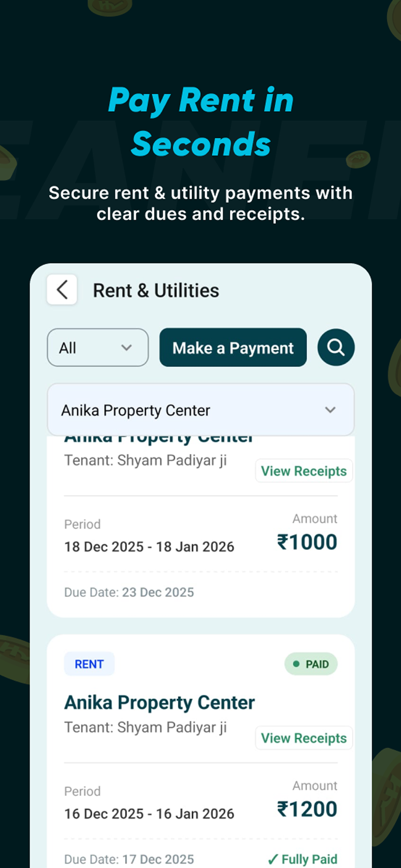Image resolution: width=401 pixels, height=868 pixels.
Task: Select period 18 Dec 2025 - 18 Jan 2026
Action: click(x=149, y=547)
